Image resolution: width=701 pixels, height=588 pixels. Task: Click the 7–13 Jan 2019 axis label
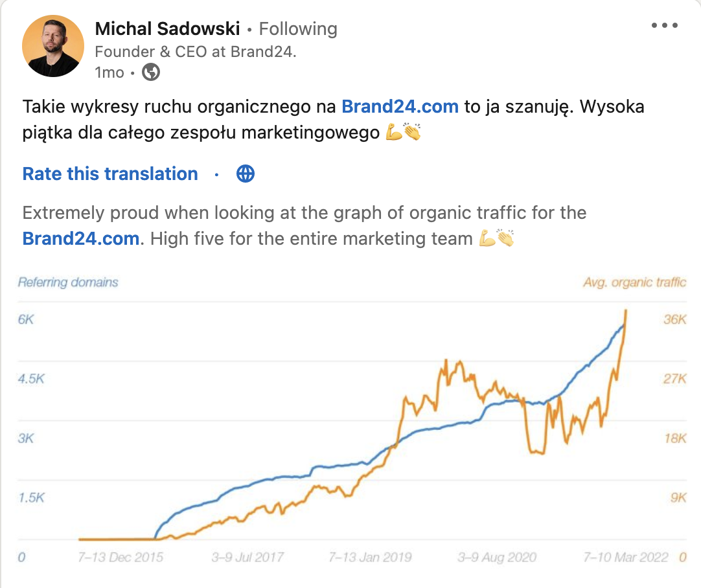pyautogui.click(x=370, y=557)
